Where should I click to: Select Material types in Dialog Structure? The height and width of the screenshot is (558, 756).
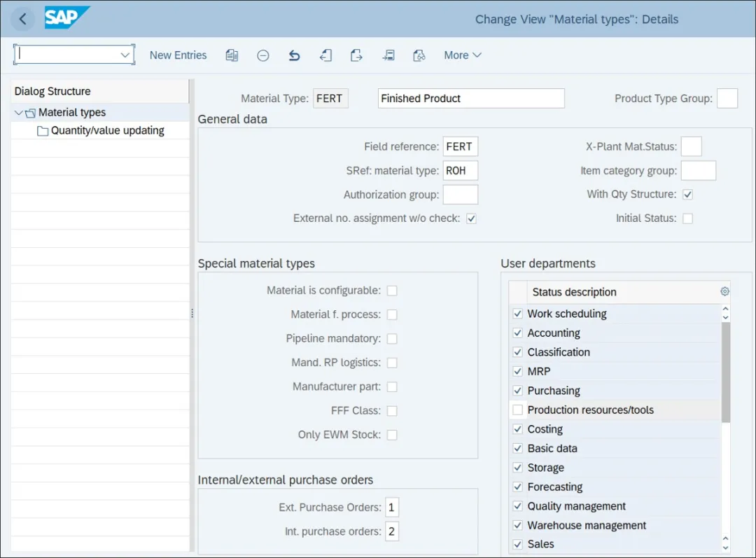72,113
